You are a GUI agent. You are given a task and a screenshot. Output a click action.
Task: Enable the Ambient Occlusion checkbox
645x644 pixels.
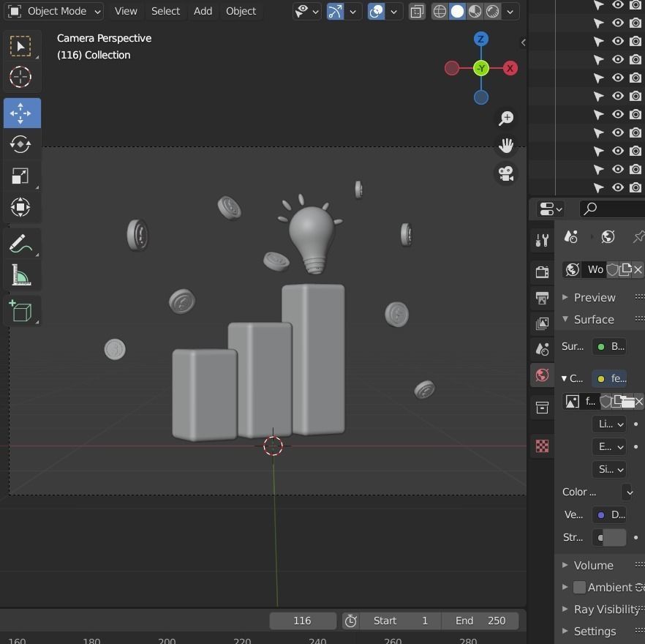[x=579, y=587]
